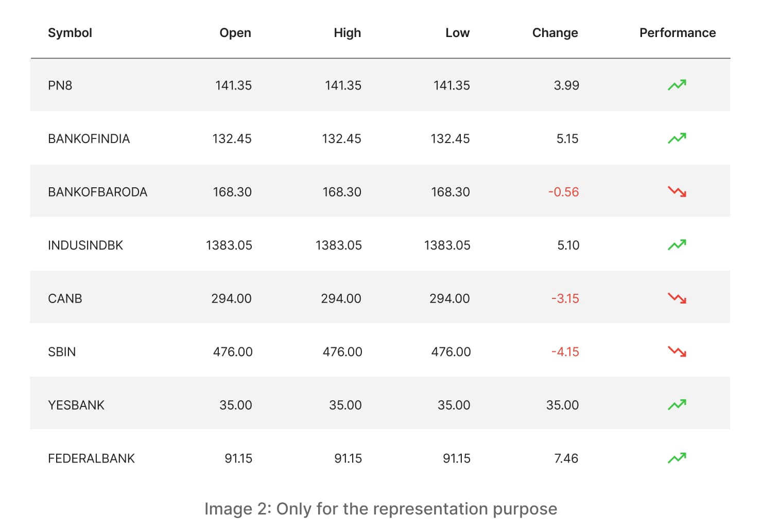This screenshot has width=762, height=532.
Task: Click the image caption text below table
Action: pos(380,509)
